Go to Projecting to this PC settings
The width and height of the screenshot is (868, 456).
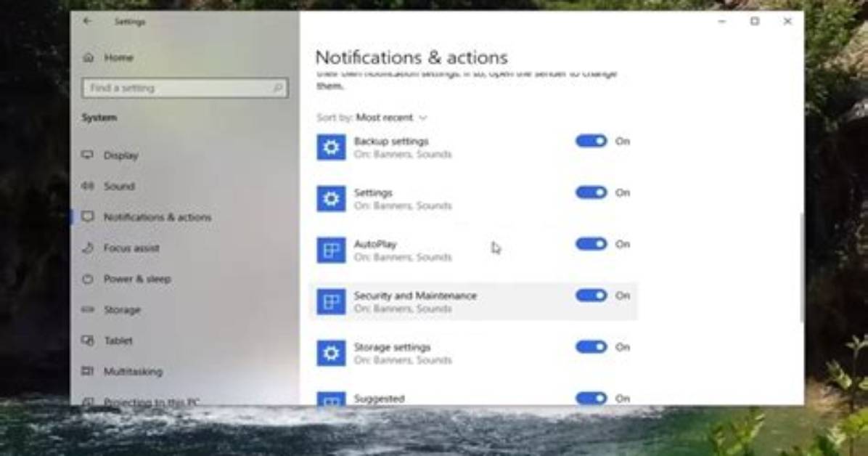tap(151, 402)
